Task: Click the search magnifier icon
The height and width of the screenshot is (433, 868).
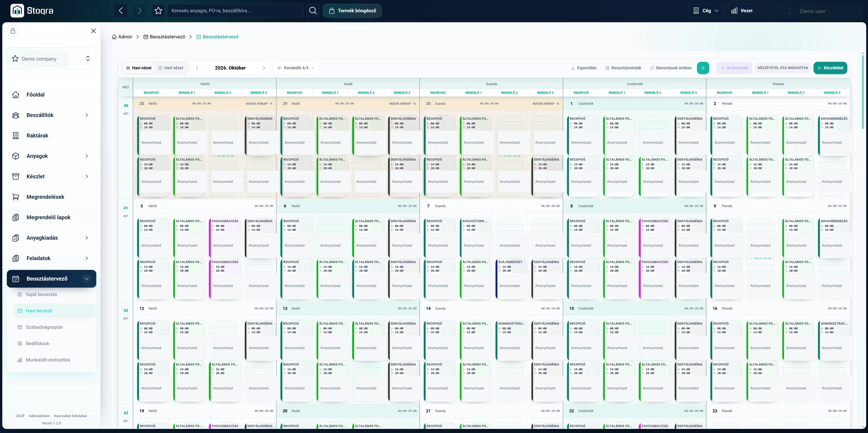Action: point(313,10)
